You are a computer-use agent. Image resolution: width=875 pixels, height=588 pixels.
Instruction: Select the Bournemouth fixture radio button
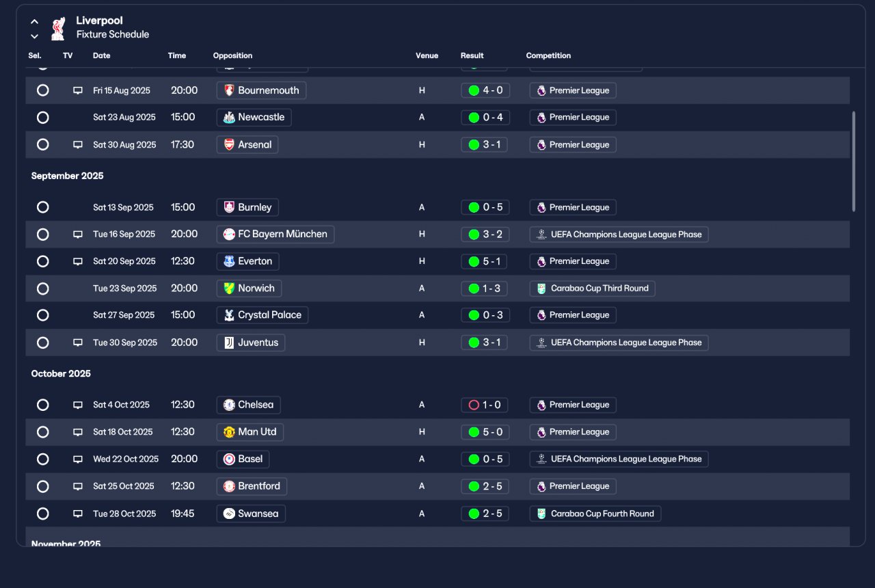43,90
